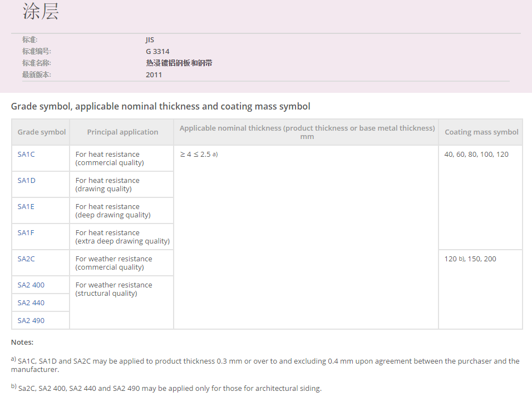Click the Grade symbol column header
The height and width of the screenshot is (407, 532).
(41, 132)
